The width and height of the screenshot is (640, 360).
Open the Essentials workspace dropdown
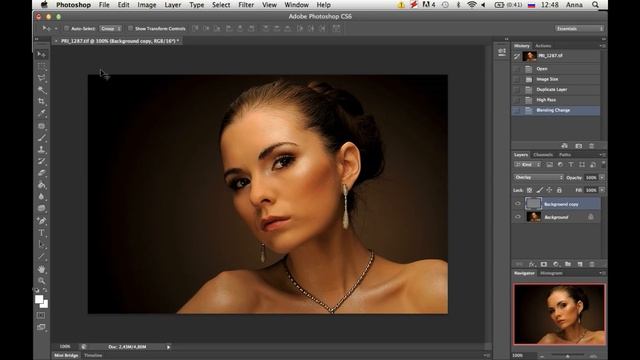click(579, 29)
